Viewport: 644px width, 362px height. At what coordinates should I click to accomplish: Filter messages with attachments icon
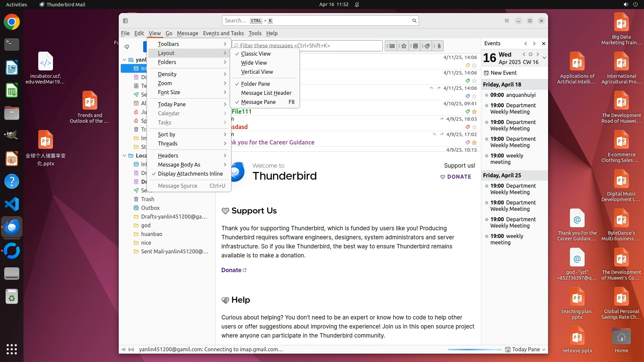coord(439,46)
